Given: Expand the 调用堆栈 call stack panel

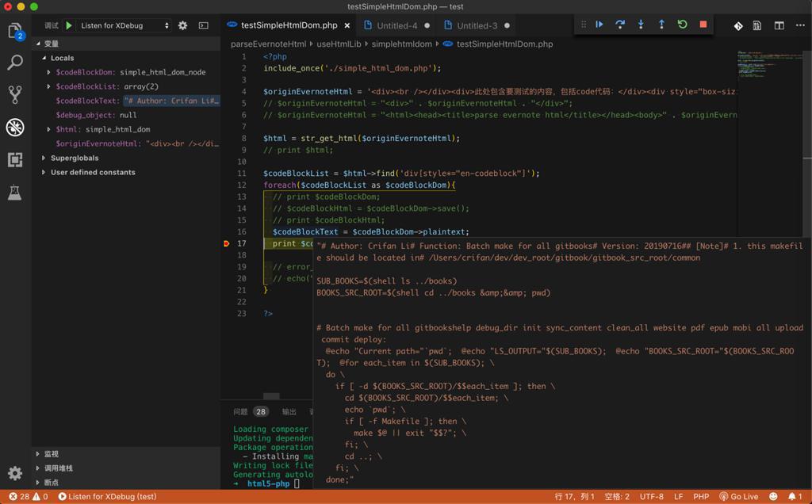Looking at the screenshot, I should pos(59,468).
